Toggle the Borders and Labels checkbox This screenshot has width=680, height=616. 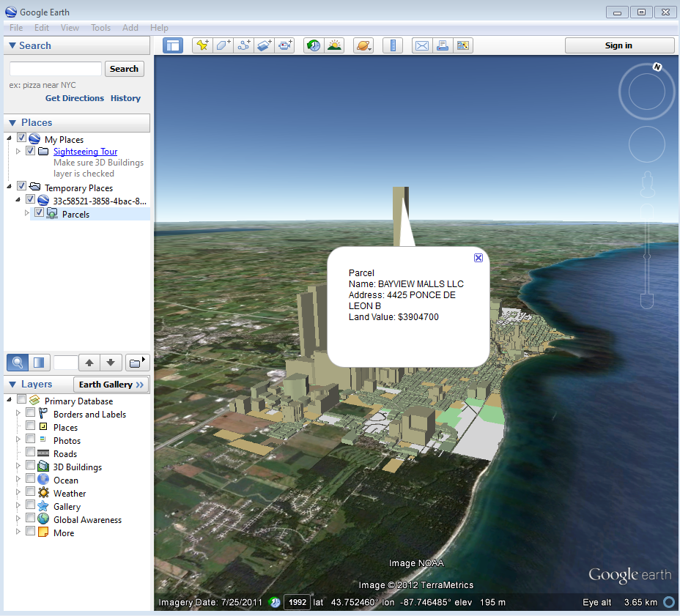point(31,414)
